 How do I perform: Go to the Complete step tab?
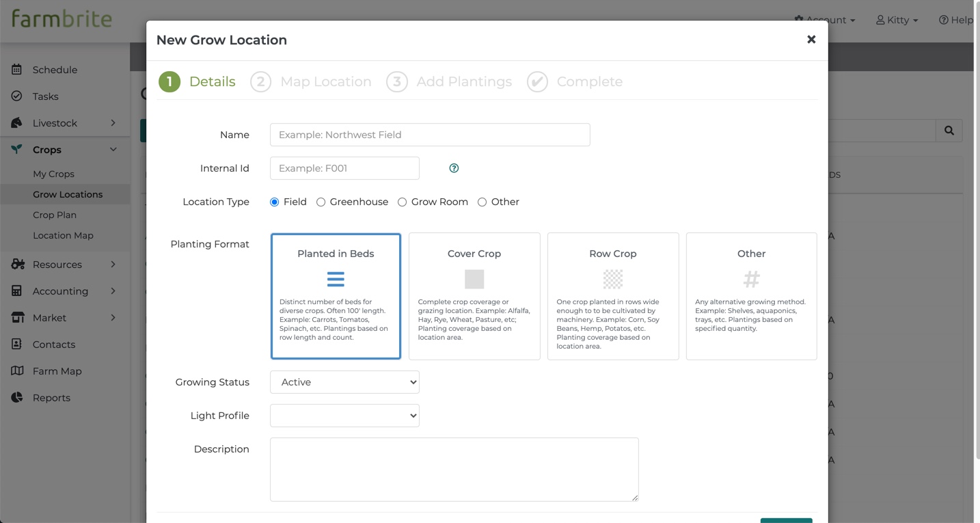click(x=575, y=82)
